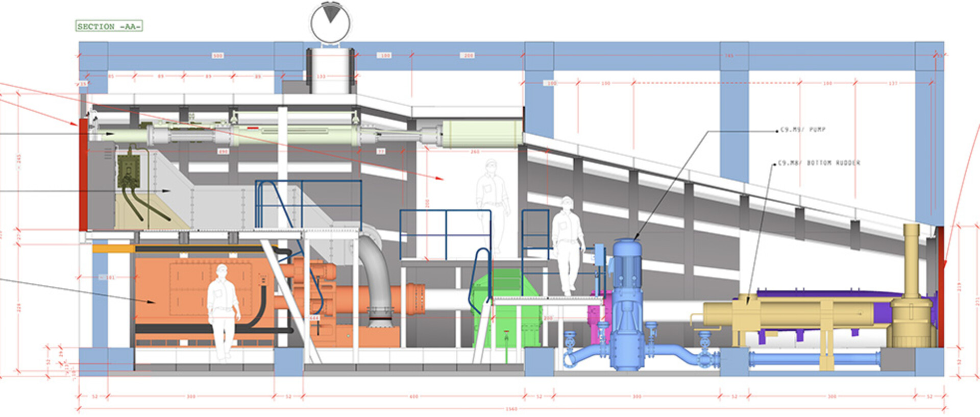980x417 pixels.
Task: Select the tall yellow vertical post
Action: pos(912,260)
